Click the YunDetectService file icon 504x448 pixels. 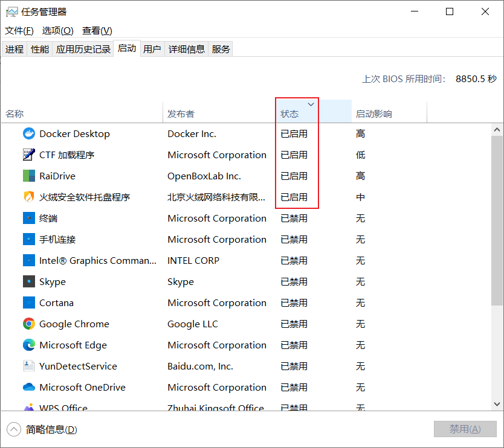point(29,366)
